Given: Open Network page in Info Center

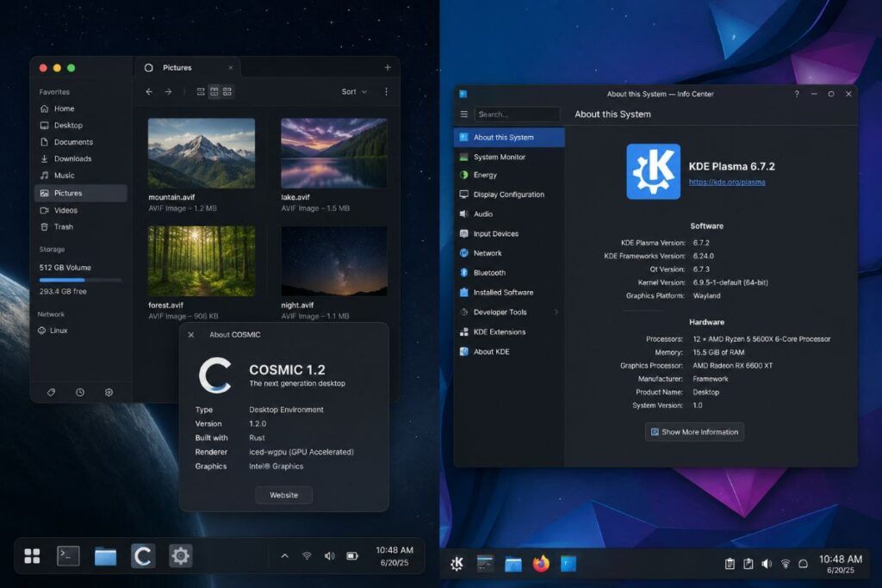Looking at the screenshot, I should tap(509, 253).
